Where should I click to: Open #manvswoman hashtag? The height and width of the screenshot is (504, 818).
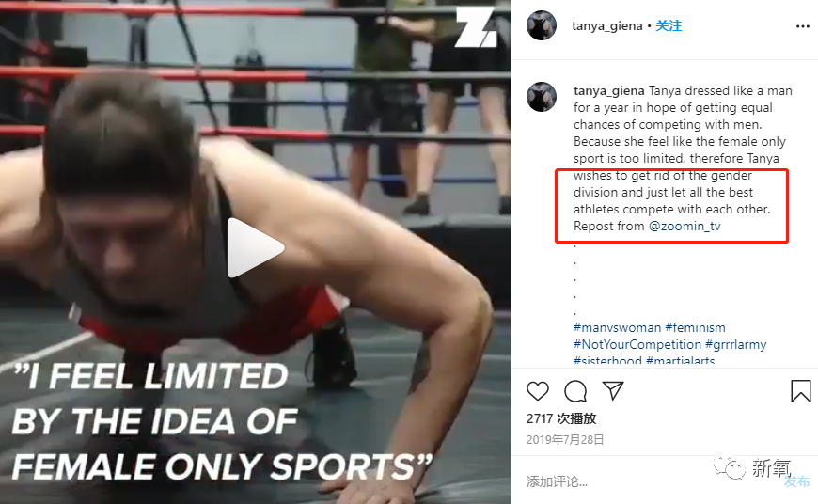click(x=617, y=327)
